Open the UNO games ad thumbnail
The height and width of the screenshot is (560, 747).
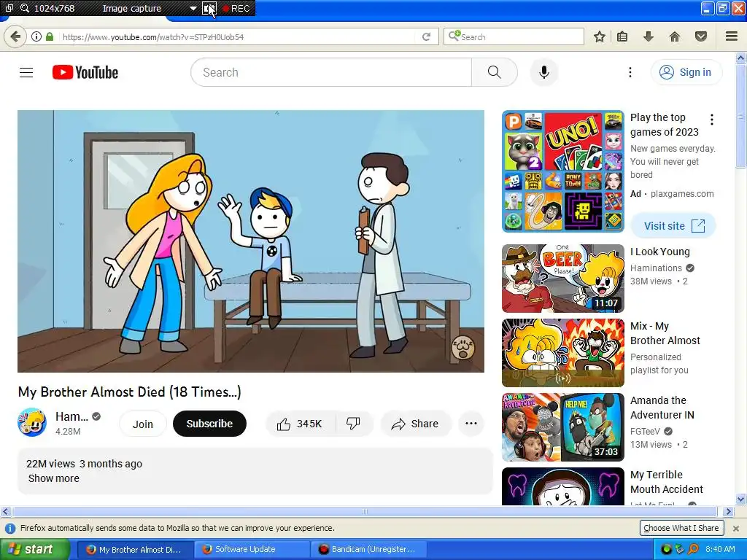click(562, 171)
